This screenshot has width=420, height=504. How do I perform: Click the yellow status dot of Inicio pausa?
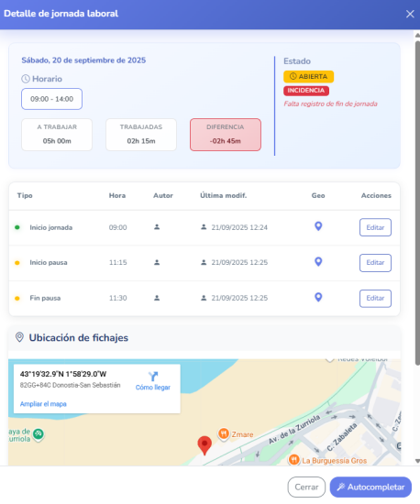tap(17, 263)
